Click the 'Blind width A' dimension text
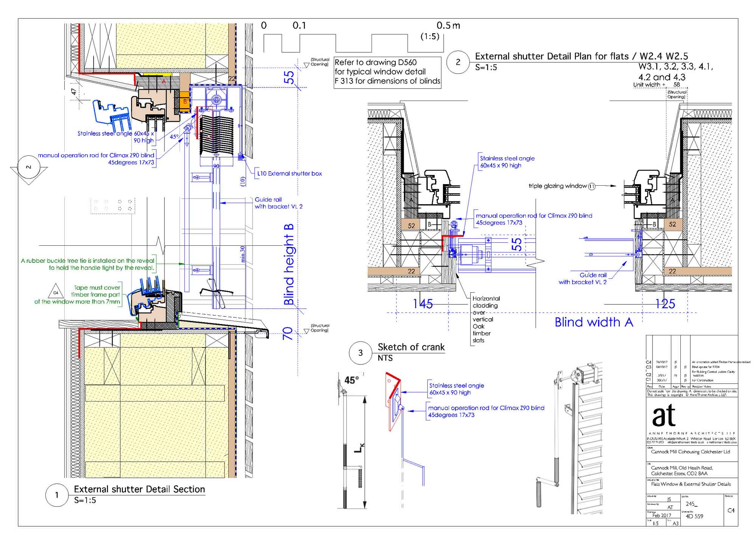Screen dimensions: 756x535 point(593,322)
